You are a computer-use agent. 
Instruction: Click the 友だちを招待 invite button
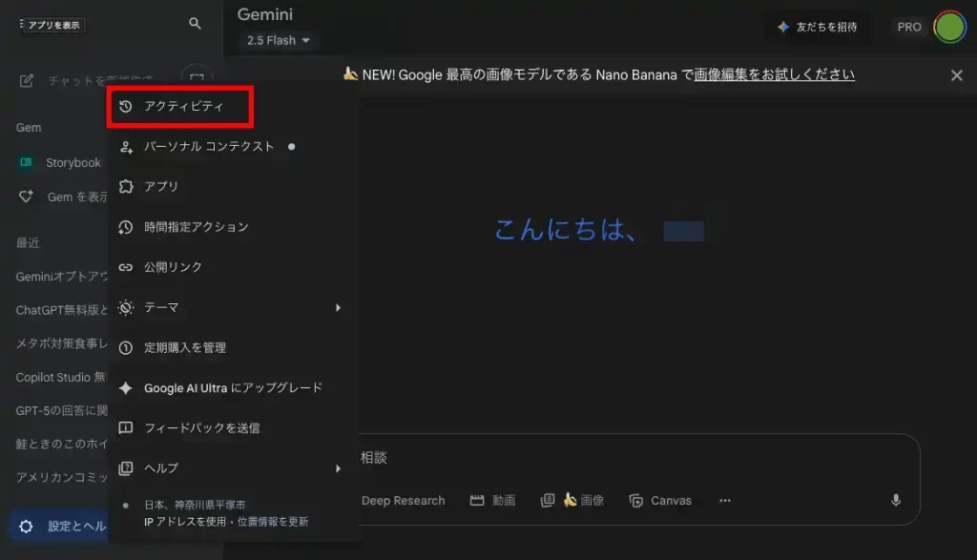817,28
